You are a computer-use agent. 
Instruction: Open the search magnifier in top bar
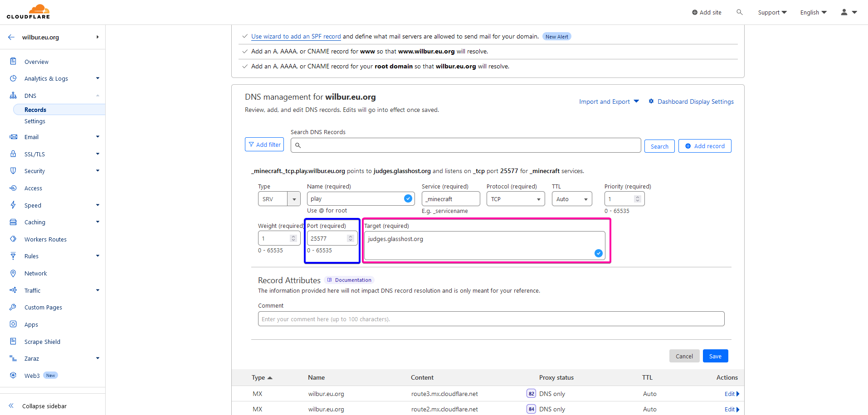click(740, 12)
